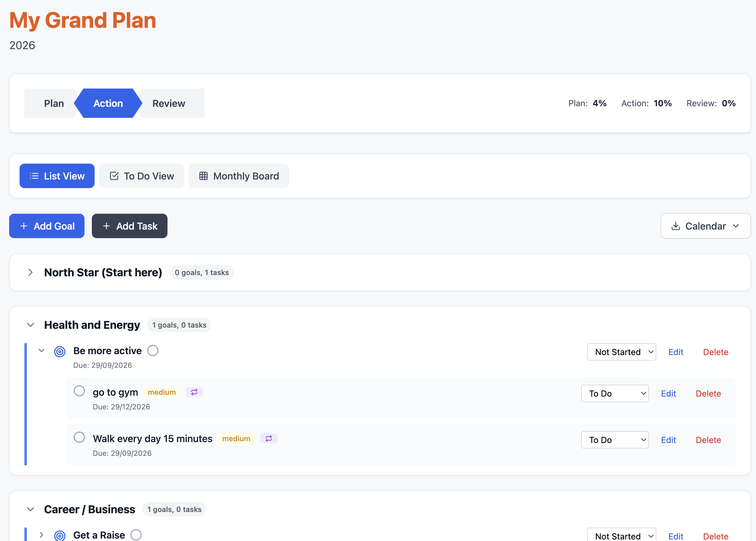Click the target icon beside Be more active
Image resolution: width=756 pixels, height=541 pixels.
(x=59, y=351)
